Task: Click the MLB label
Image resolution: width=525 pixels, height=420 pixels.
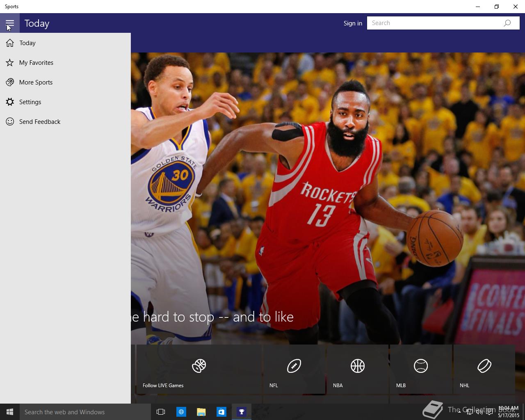Action: click(x=401, y=386)
